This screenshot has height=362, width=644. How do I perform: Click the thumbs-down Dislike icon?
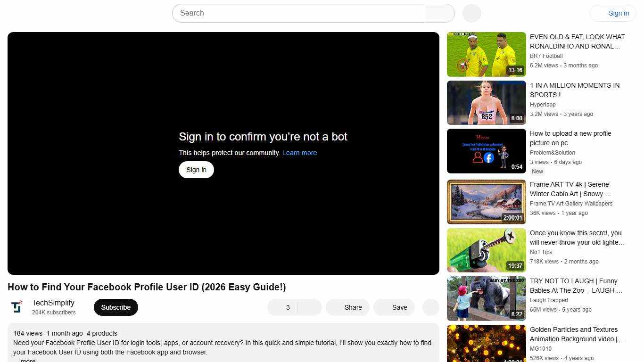[x=309, y=307]
